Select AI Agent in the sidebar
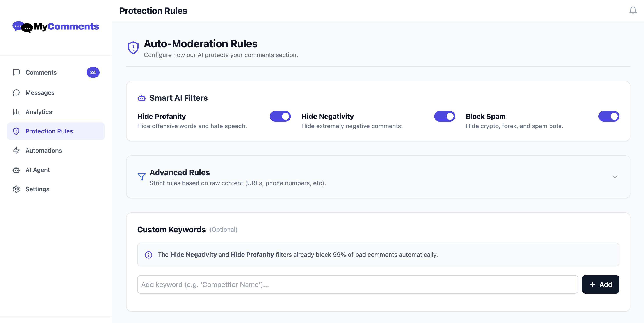The image size is (644, 323). click(x=37, y=170)
